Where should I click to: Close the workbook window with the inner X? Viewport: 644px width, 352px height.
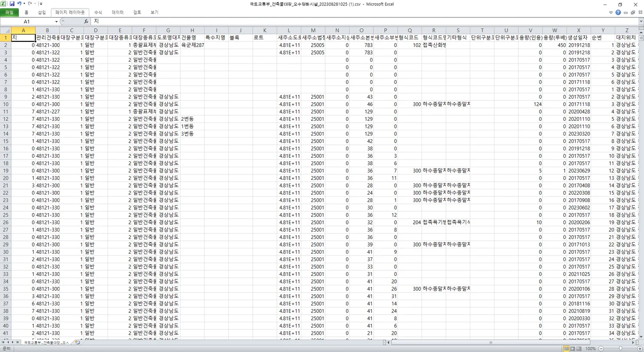pos(640,12)
